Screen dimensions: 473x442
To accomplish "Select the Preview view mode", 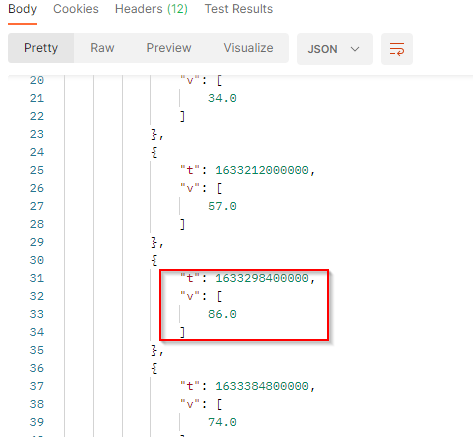I will (x=169, y=48).
